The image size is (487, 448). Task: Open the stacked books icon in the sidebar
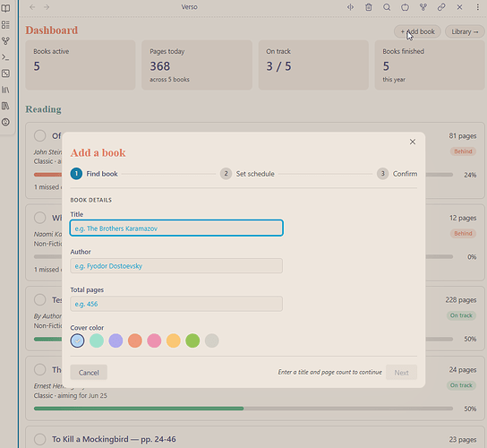point(5,106)
